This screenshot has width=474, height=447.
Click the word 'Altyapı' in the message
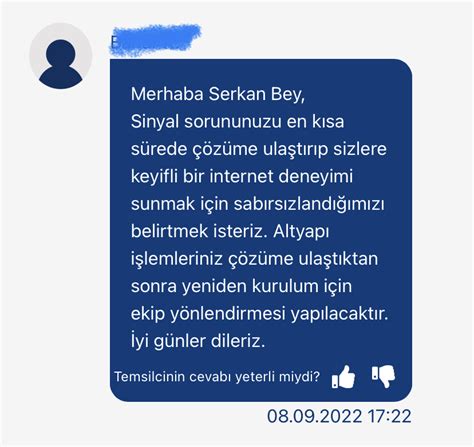[x=301, y=232]
